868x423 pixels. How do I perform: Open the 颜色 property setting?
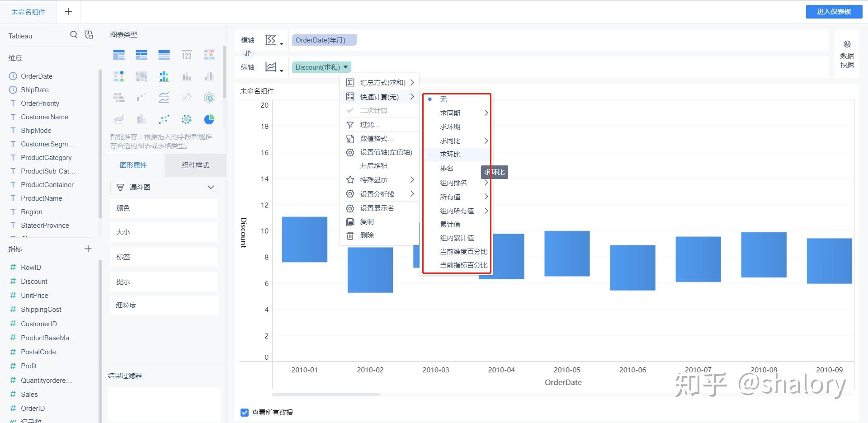pos(164,208)
